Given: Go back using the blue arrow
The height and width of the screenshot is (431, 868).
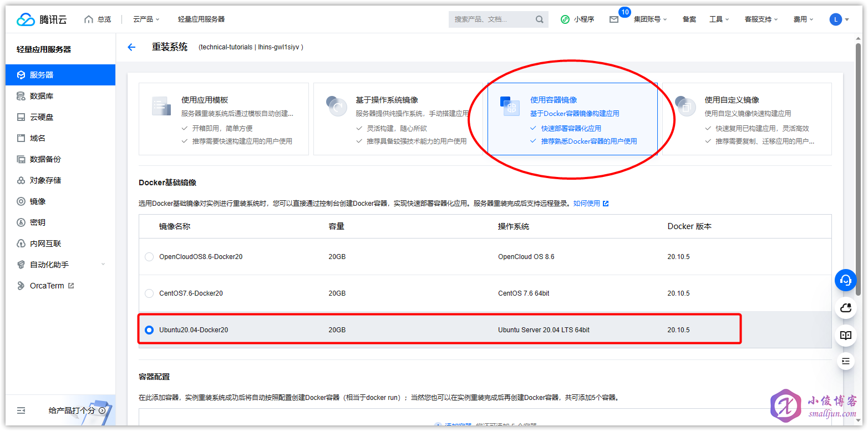Looking at the screenshot, I should pos(131,47).
